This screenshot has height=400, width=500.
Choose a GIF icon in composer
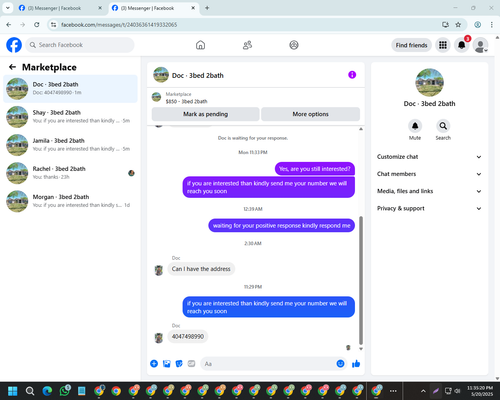[191, 364]
